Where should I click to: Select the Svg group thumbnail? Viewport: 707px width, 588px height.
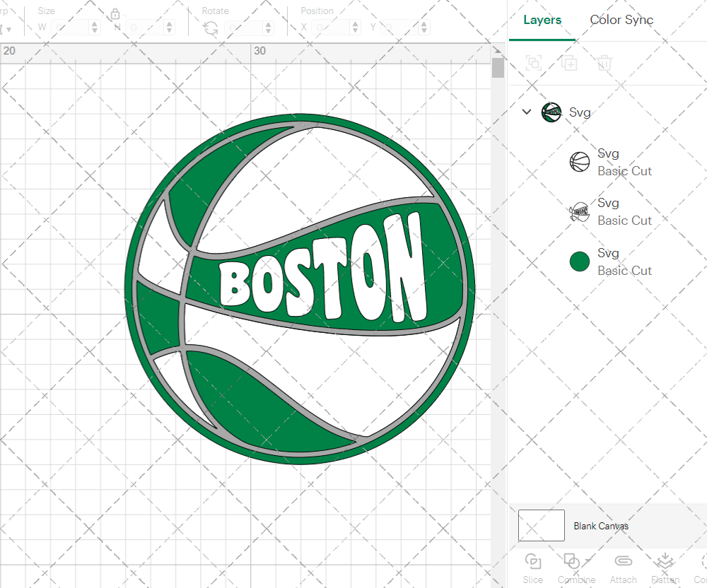tap(551, 112)
